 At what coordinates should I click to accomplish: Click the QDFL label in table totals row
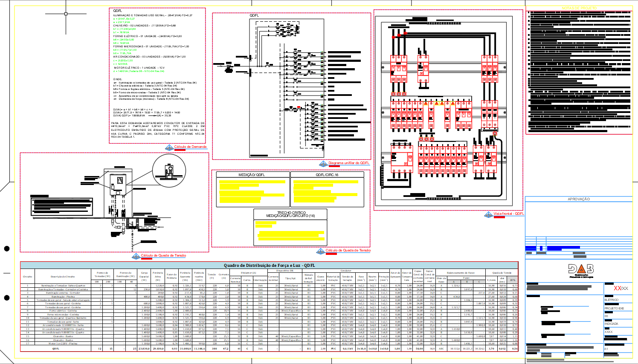coord(56,349)
